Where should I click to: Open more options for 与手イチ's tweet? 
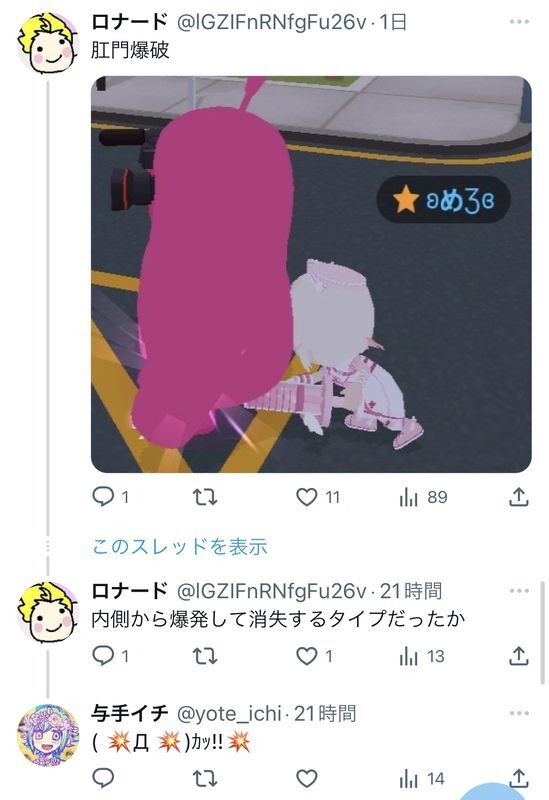click(519, 713)
